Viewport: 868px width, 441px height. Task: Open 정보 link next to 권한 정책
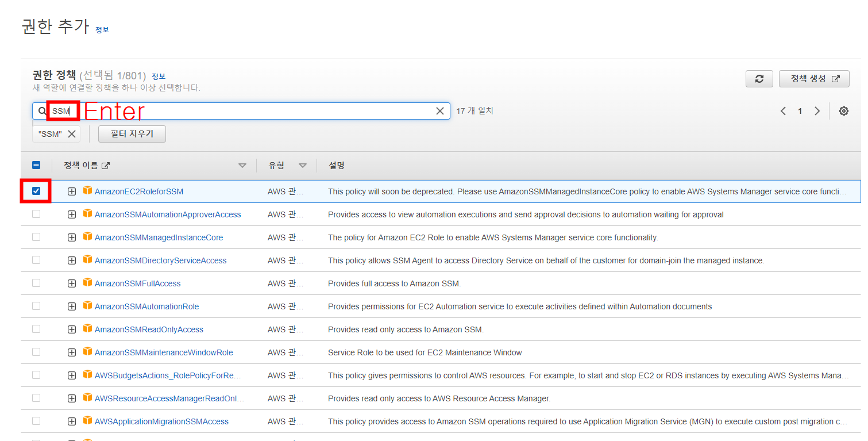click(x=159, y=76)
